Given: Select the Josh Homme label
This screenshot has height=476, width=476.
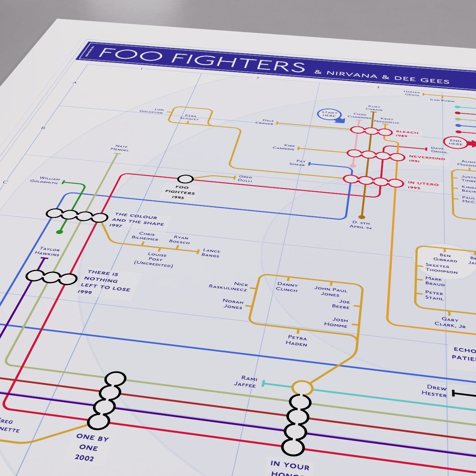Looking at the screenshot, I should (x=336, y=322).
